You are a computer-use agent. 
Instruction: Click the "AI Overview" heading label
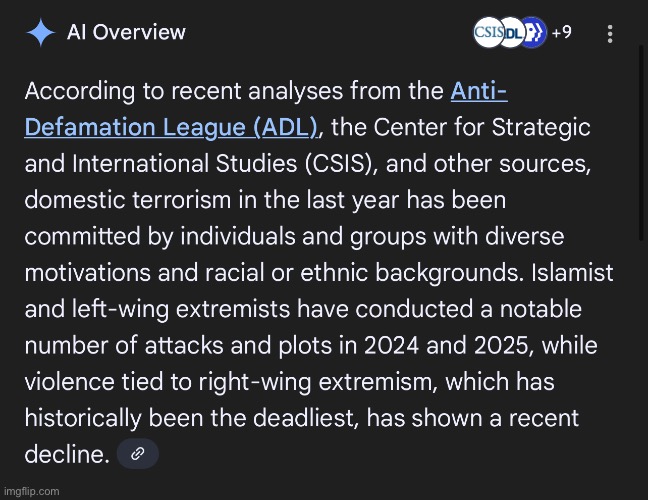click(126, 32)
